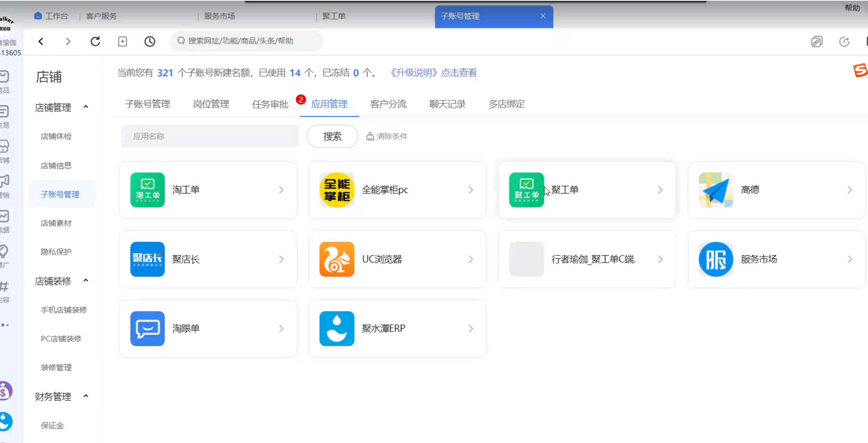Open the 淘工单 app icon
The image size is (868, 443).
tap(147, 190)
